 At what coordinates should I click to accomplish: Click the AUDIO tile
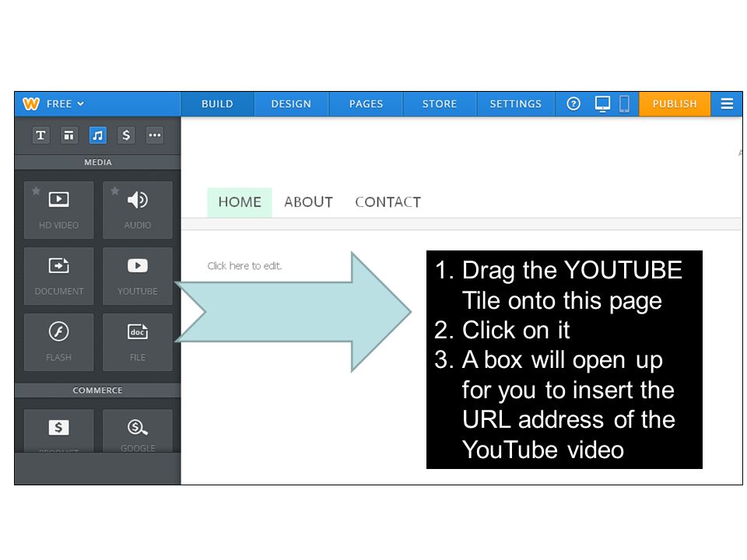(138, 209)
